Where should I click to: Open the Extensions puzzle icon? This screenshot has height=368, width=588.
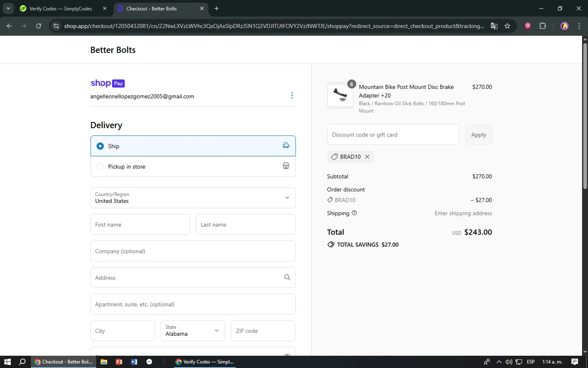pos(543,26)
